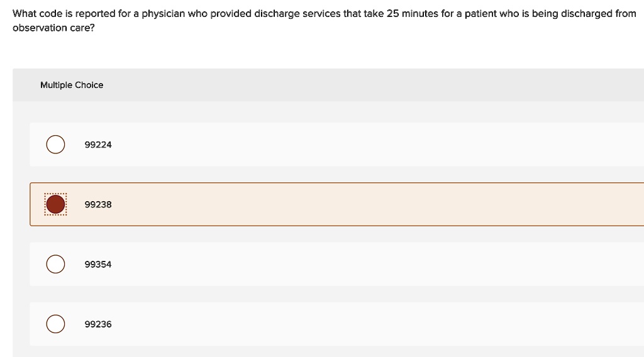Click empty space in the 99224 answer row

coord(377,145)
